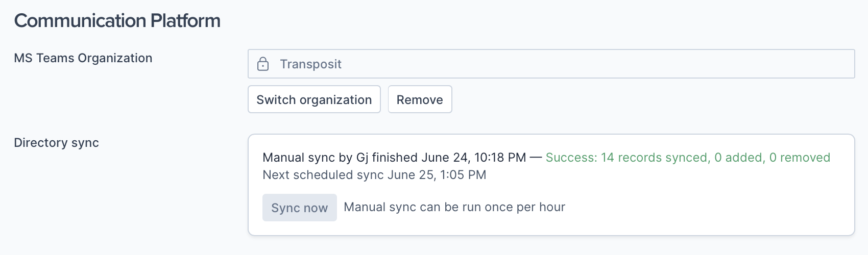
Task: Click the MS Teams Organization label
Action: (x=83, y=58)
